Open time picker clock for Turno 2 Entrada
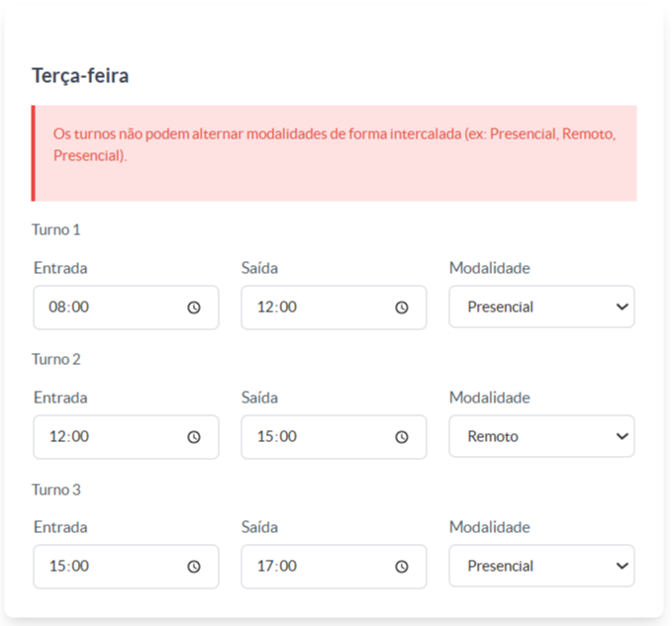This screenshot has width=672, height=626. (194, 437)
